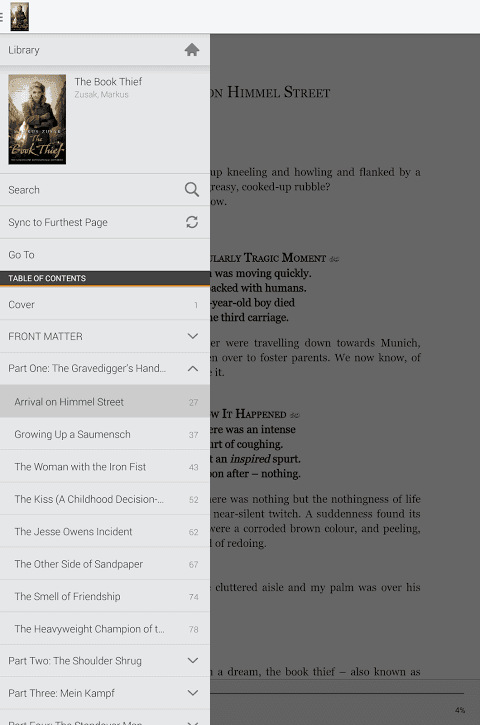This screenshot has width=480, height=725.
Task: Open the book thumbnail in top bar
Action: coord(19,17)
